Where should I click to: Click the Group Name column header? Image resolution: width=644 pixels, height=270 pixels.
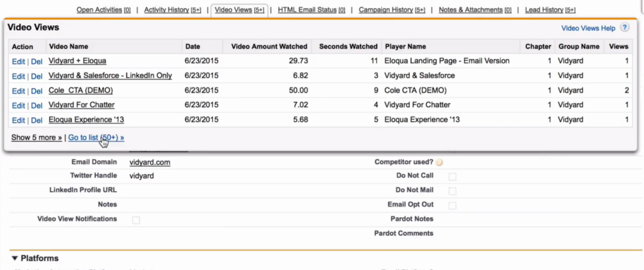[x=579, y=47]
